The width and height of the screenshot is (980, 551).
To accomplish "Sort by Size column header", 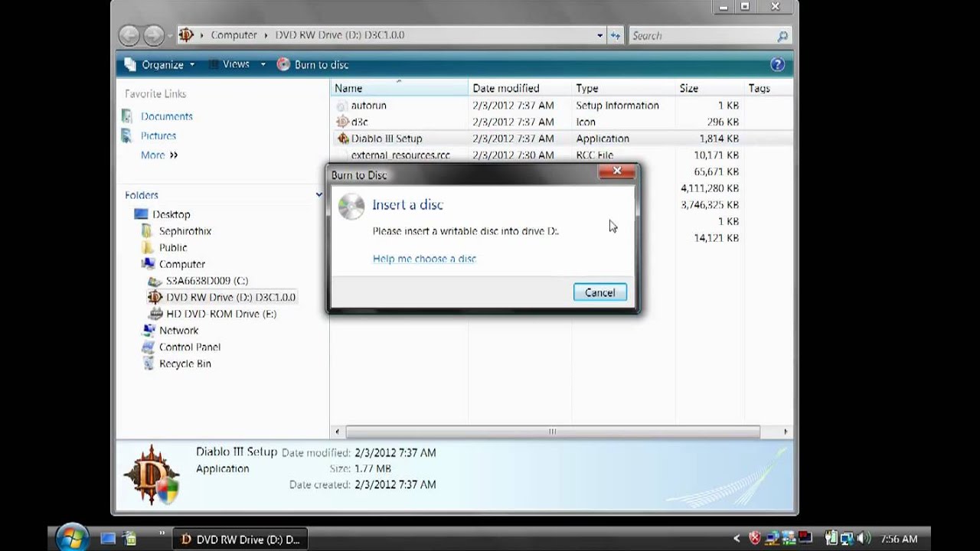I will tap(709, 88).
